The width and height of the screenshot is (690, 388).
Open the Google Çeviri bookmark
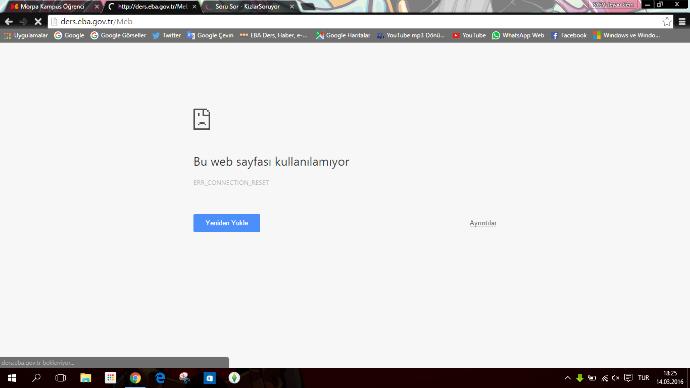210,35
